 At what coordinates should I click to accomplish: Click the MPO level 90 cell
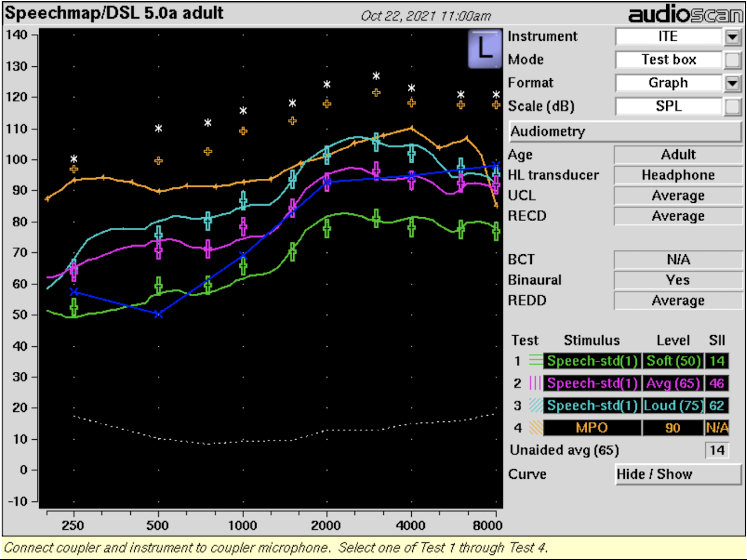coord(673,428)
